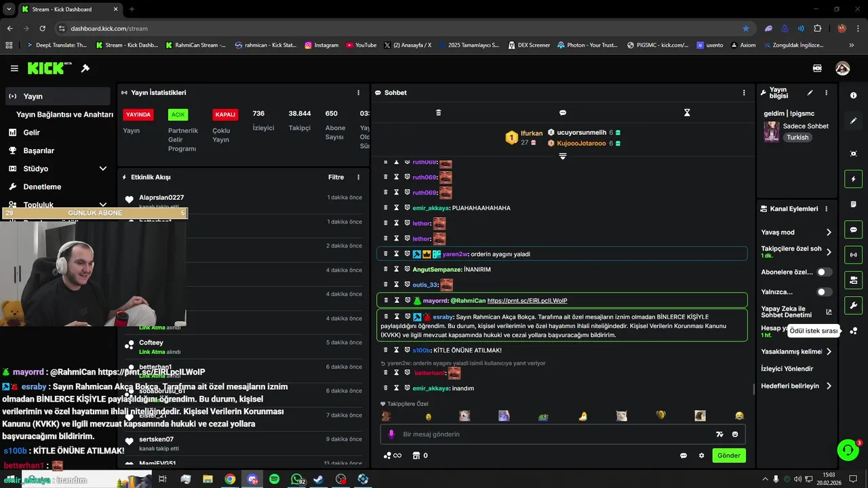Open Kanal Eylemleri three-dot menu
This screenshot has height=488, width=868.
pyautogui.click(x=826, y=209)
